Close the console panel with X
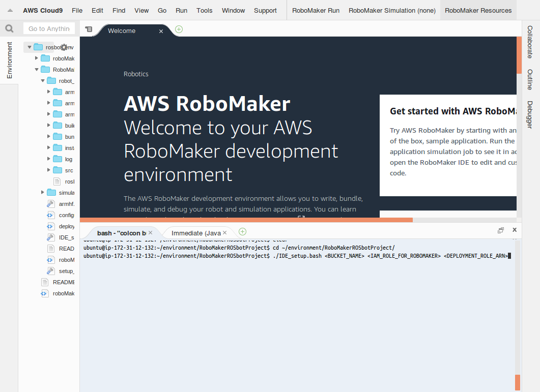 [x=515, y=229]
